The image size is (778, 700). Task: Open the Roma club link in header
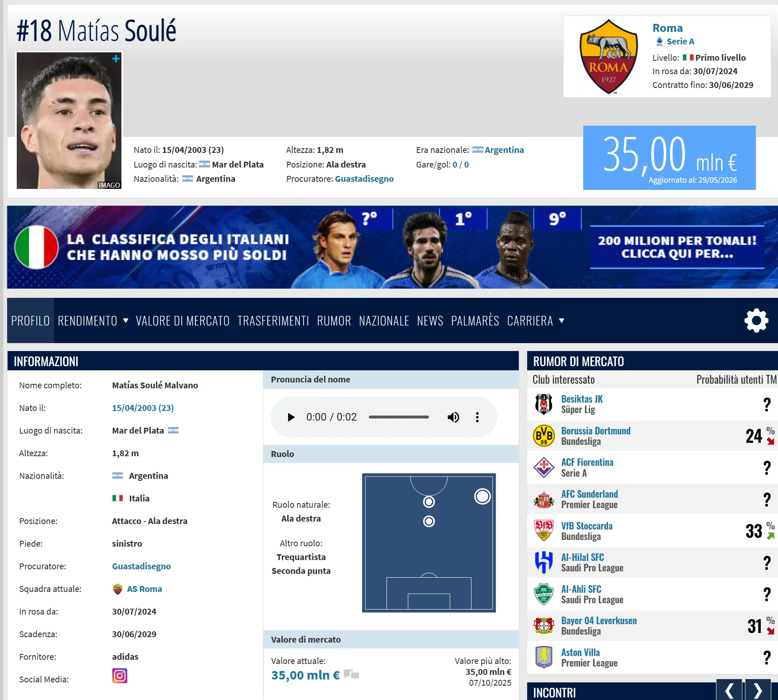coord(667,28)
